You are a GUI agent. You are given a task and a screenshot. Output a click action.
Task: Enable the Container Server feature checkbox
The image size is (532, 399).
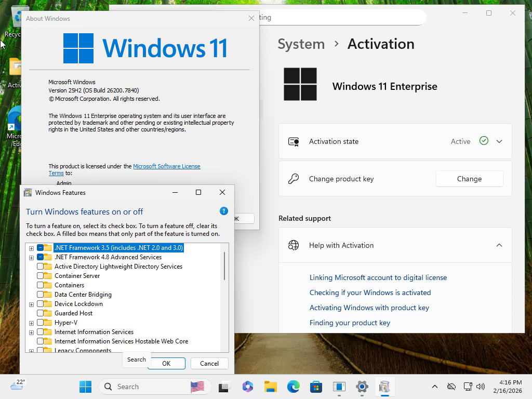tap(40, 276)
